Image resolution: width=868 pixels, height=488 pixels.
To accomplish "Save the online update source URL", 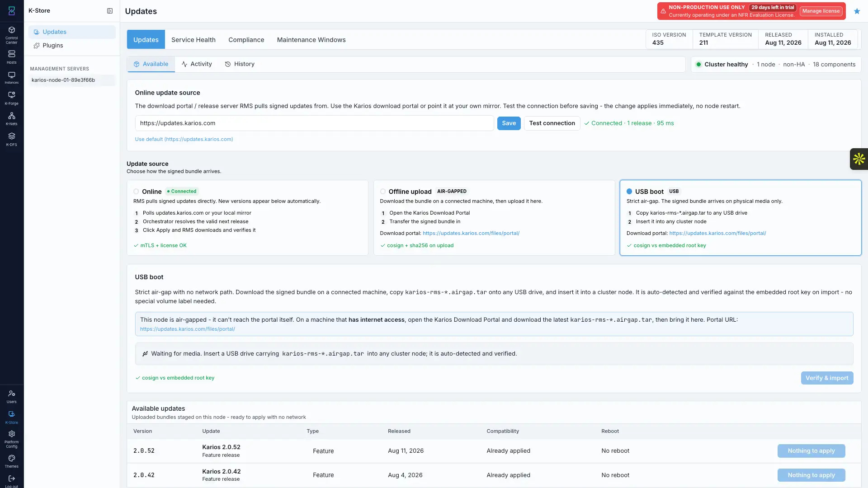I will click(509, 123).
